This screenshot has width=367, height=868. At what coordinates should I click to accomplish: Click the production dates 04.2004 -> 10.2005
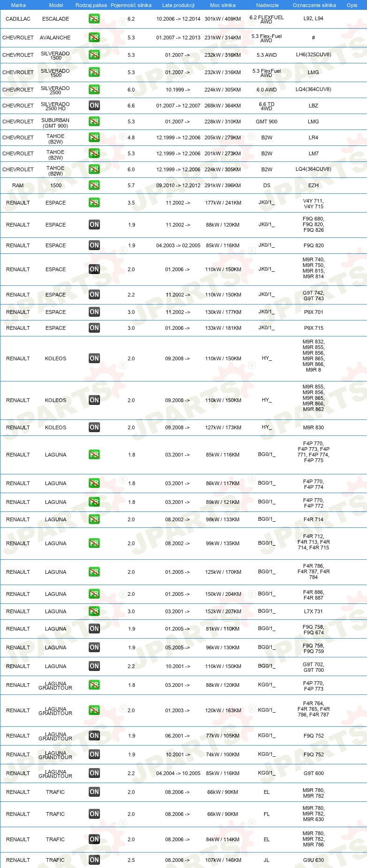pyautogui.click(x=178, y=773)
